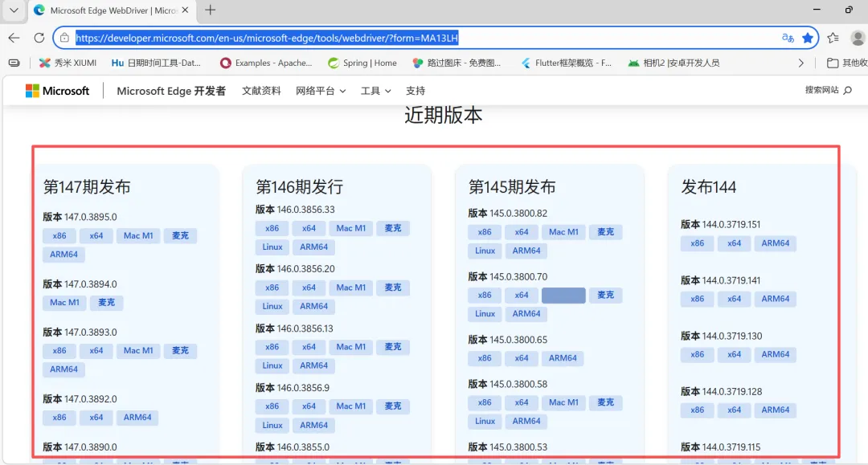
Task: Download Linux for version 145.0.3800.82
Action: pos(485,251)
